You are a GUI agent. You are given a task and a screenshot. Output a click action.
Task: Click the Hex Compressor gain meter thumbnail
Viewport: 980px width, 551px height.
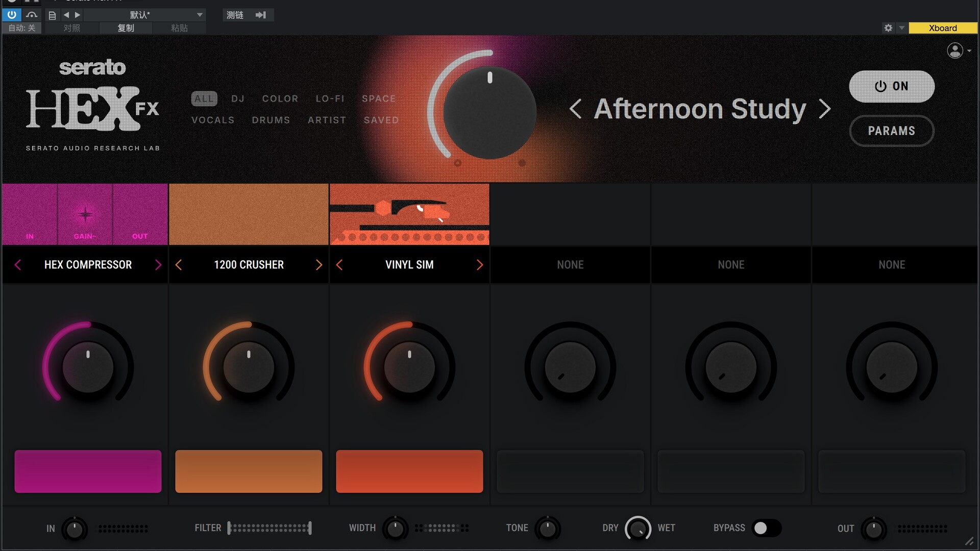pyautogui.click(x=85, y=214)
